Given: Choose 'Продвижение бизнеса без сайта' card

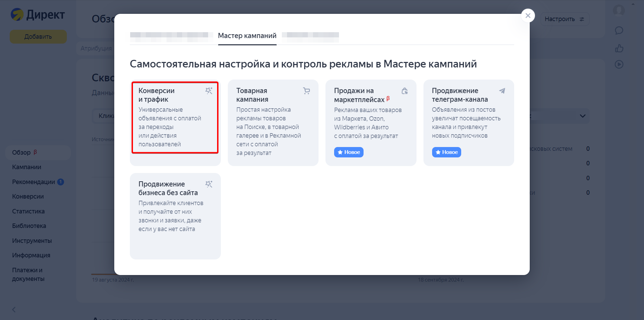Looking at the screenshot, I should coord(175,216).
